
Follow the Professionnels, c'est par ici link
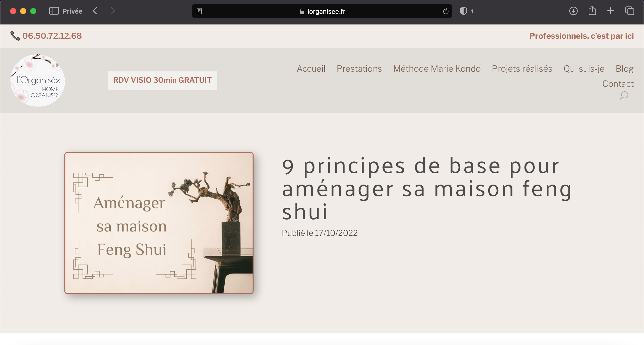pyautogui.click(x=581, y=36)
